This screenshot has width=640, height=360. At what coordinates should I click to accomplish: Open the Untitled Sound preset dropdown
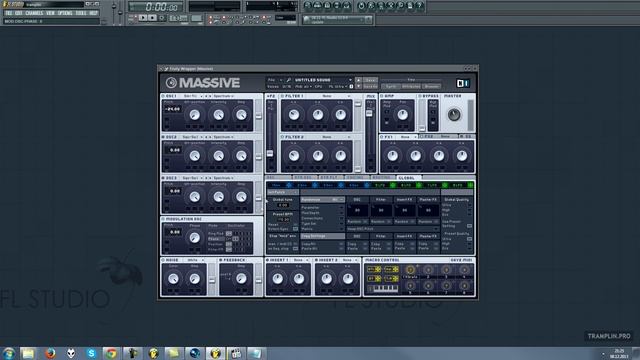[323, 80]
